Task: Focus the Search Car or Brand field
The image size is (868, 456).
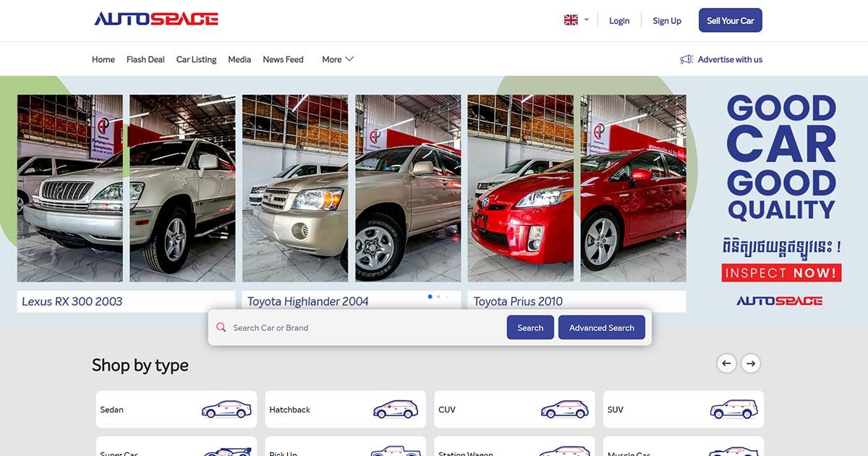Action: 365,328
